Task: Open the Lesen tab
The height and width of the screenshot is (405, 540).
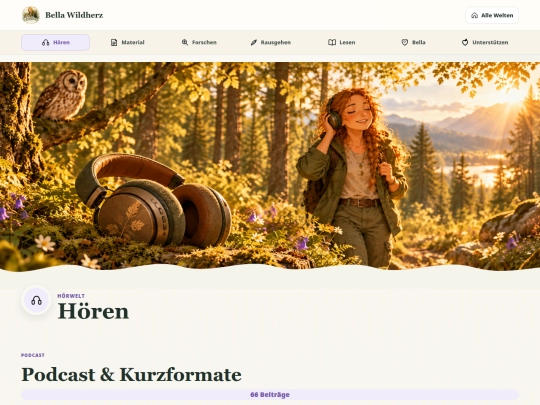Action: (x=342, y=42)
